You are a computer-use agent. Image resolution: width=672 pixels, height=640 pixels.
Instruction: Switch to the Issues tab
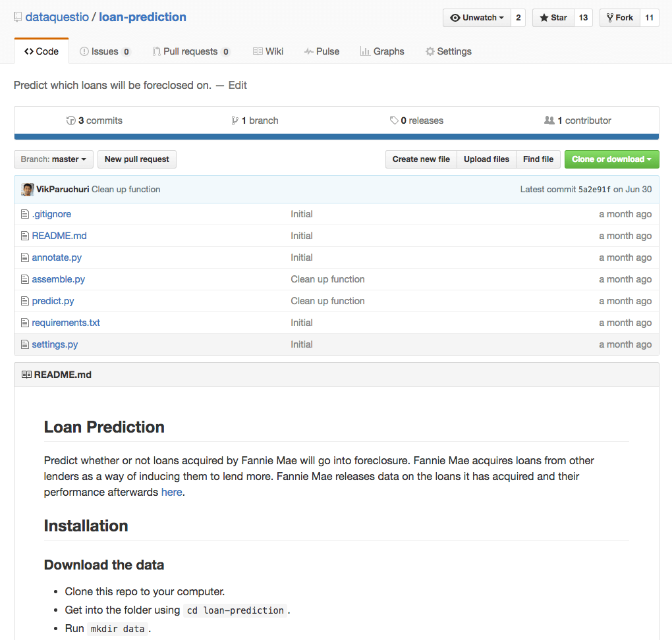(105, 51)
